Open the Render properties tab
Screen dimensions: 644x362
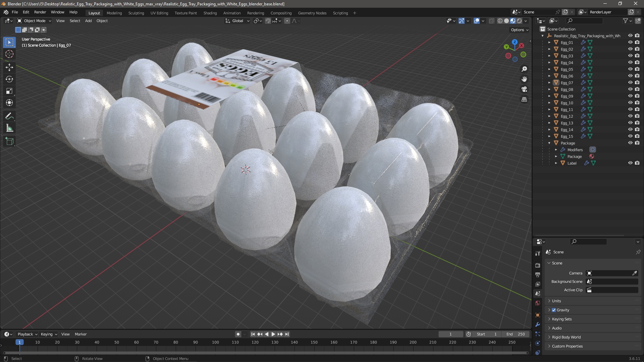pyautogui.click(x=538, y=265)
